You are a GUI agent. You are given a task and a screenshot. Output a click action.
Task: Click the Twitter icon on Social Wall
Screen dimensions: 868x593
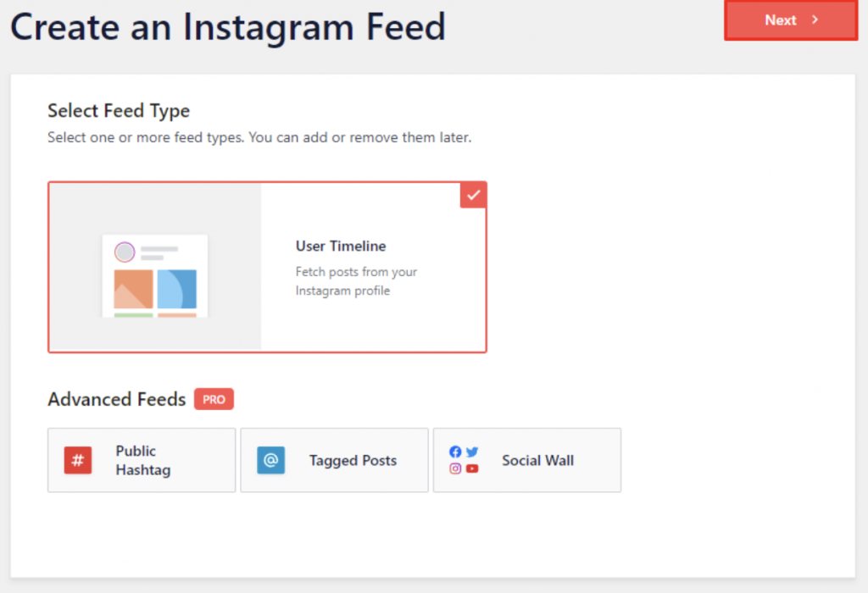(472, 452)
